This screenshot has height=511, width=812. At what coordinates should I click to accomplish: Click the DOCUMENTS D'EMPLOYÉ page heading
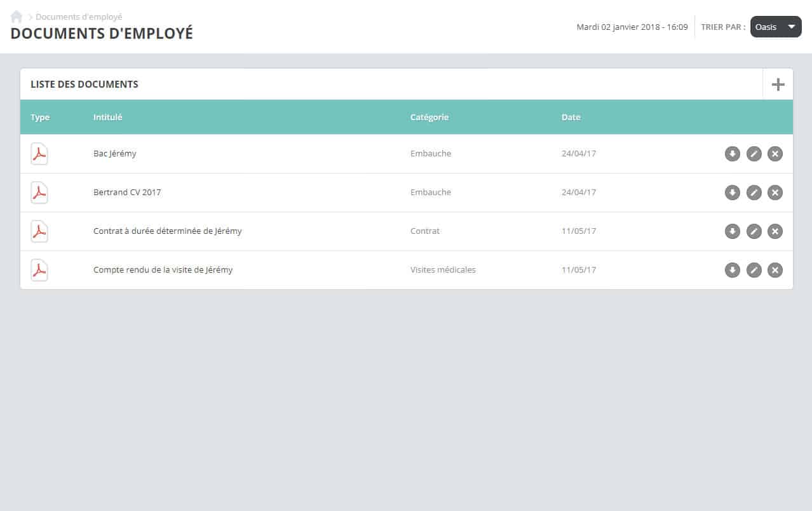point(102,34)
